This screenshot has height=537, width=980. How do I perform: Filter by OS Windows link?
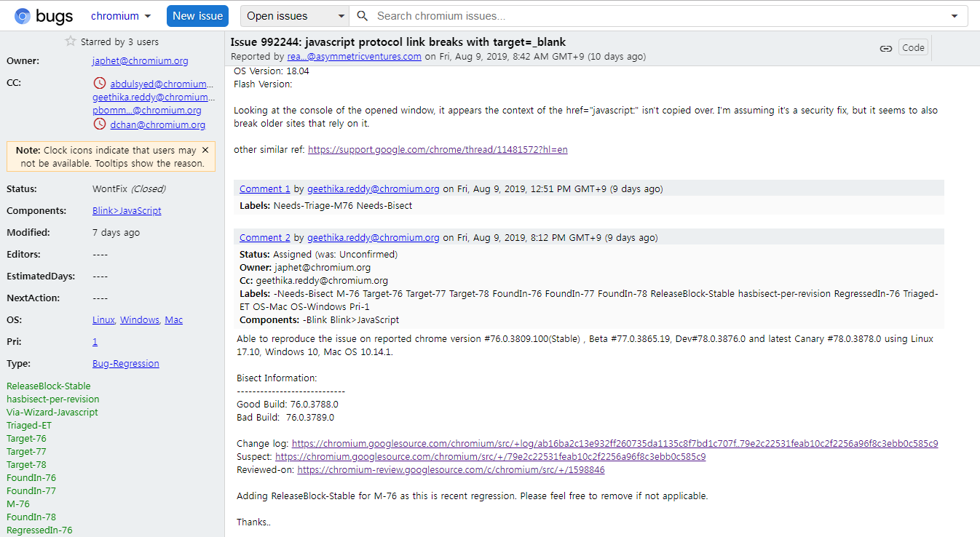[x=140, y=320]
